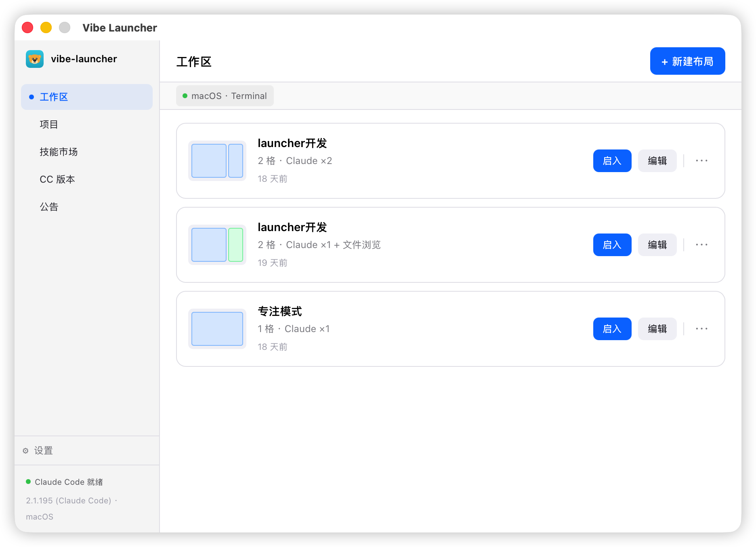
Task: Click the red close window button
Action: pos(27,27)
